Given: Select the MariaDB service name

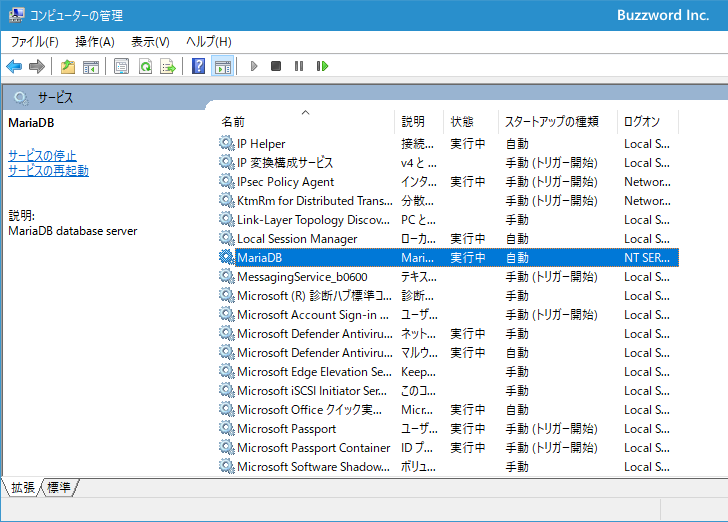Looking at the screenshot, I should (260, 258).
